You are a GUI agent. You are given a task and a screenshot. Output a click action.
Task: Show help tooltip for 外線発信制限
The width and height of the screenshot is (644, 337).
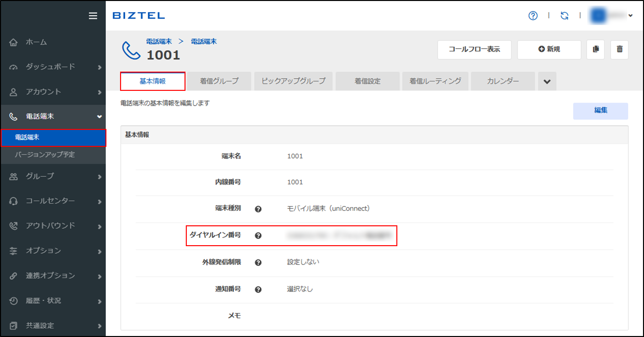coord(258,262)
